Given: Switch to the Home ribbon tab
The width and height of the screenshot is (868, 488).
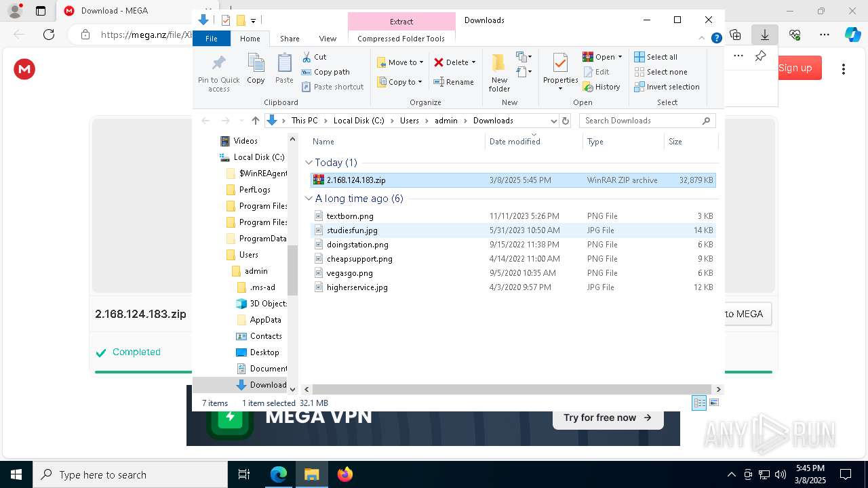Looking at the screenshot, I should pyautogui.click(x=250, y=39).
